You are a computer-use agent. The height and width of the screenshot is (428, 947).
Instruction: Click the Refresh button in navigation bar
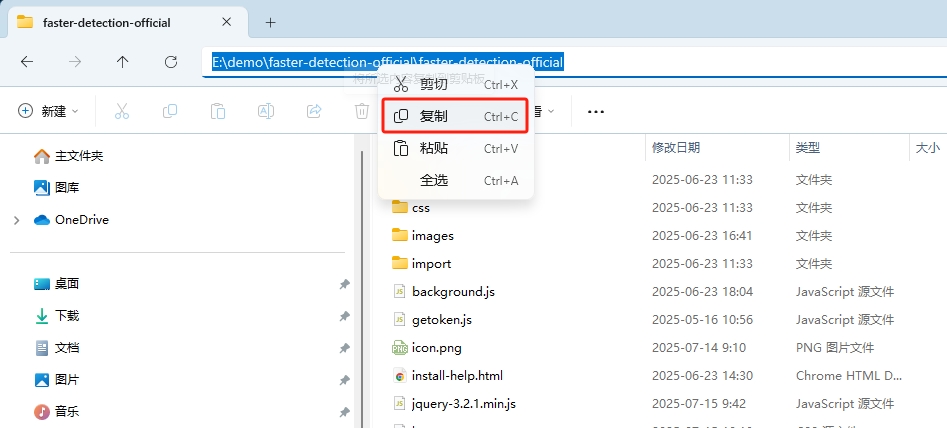pos(171,62)
